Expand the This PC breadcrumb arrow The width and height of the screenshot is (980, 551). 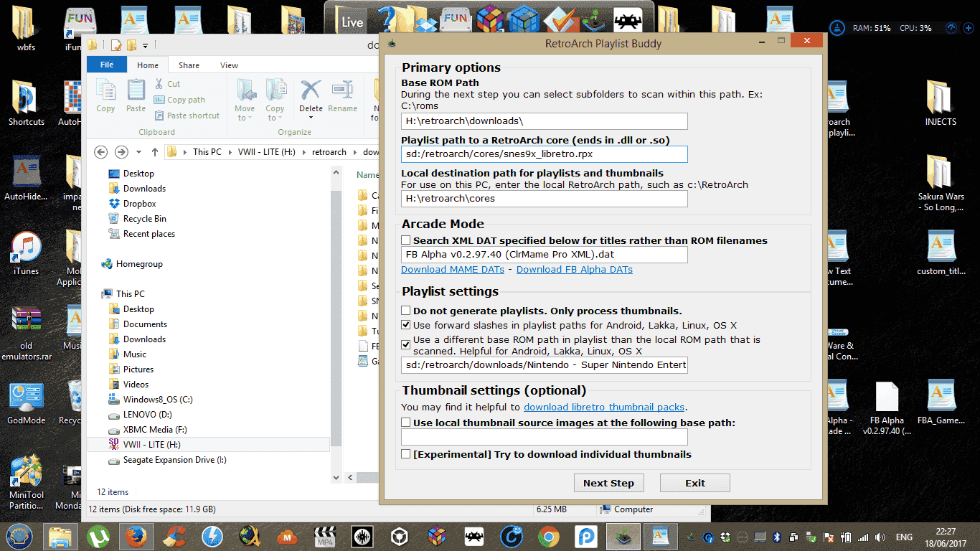coord(230,152)
